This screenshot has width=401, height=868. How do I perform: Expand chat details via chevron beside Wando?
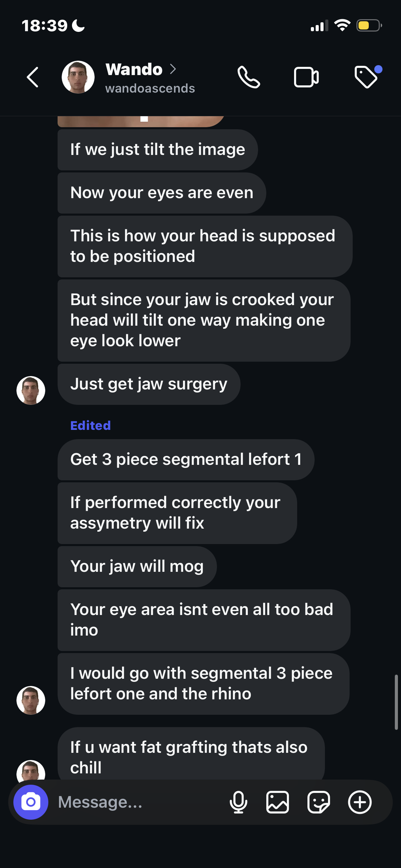[173, 69]
